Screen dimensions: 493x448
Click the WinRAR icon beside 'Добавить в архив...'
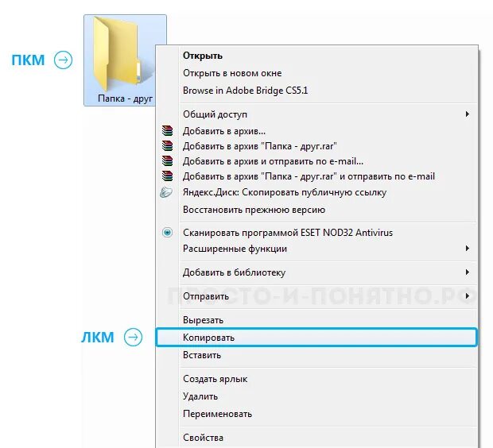pos(167,131)
